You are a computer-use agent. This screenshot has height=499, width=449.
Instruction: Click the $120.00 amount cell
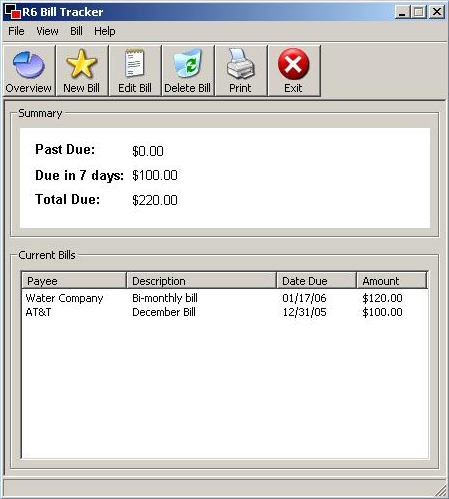(382, 298)
